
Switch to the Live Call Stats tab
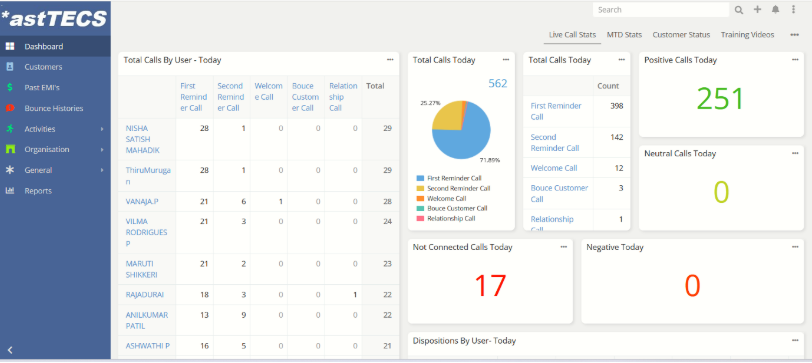click(572, 35)
